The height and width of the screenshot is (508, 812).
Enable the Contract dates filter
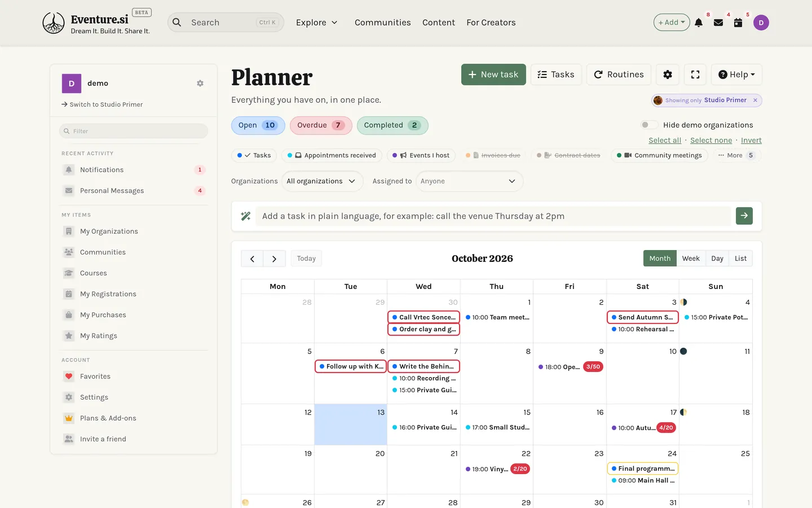pyautogui.click(x=568, y=155)
